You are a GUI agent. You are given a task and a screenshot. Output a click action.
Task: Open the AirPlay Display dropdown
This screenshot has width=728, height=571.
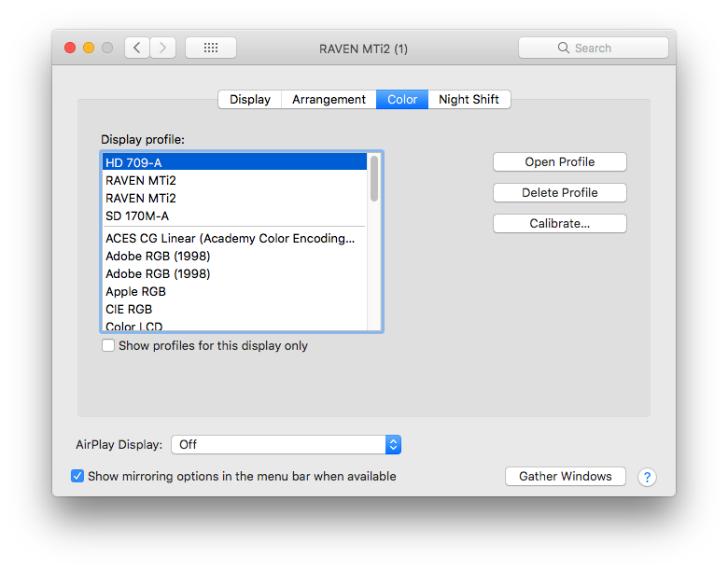[x=286, y=445]
